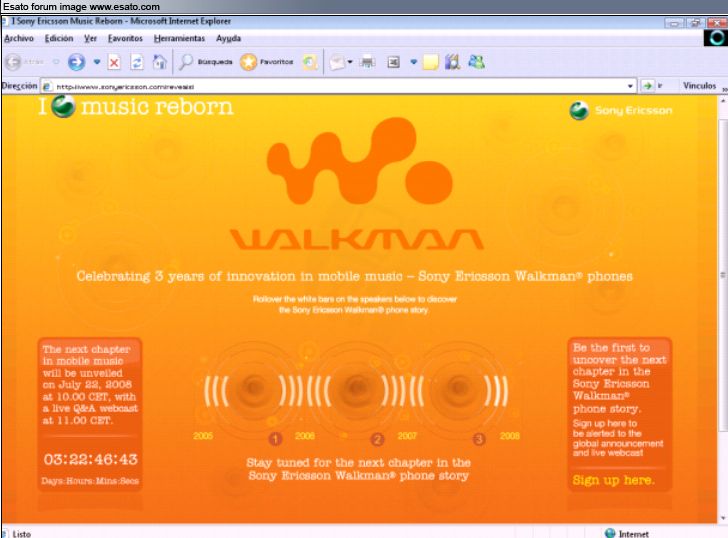The height and width of the screenshot is (538, 728).
Task: Click the yellow note Discuss icon
Action: click(431, 62)
